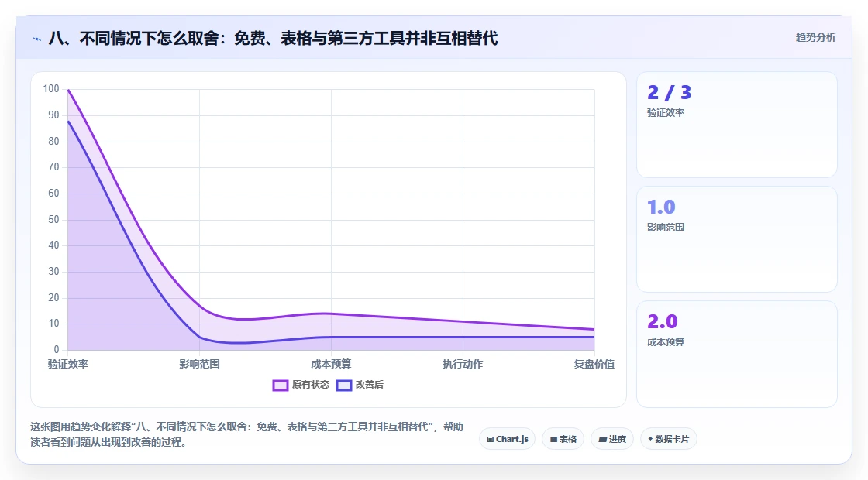Click the 改善后 legend text
The height and width of the screenshot is (480, 868).
click(x=369, y=385)
